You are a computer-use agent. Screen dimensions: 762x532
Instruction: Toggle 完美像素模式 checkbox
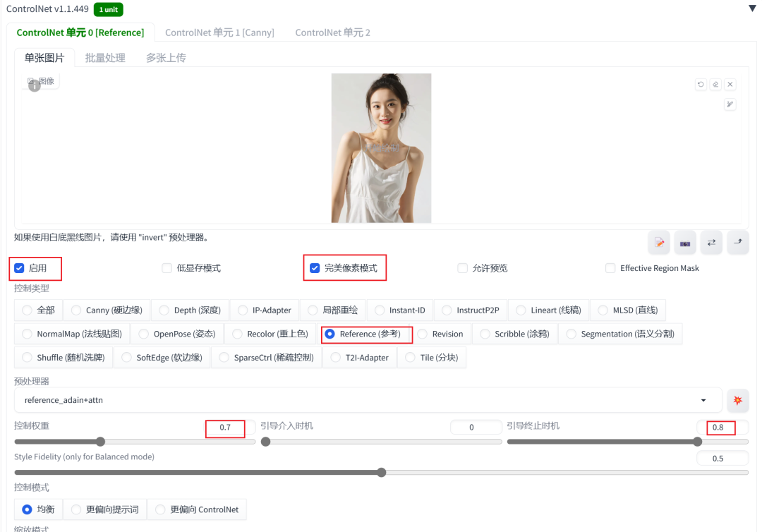[315, 268]
